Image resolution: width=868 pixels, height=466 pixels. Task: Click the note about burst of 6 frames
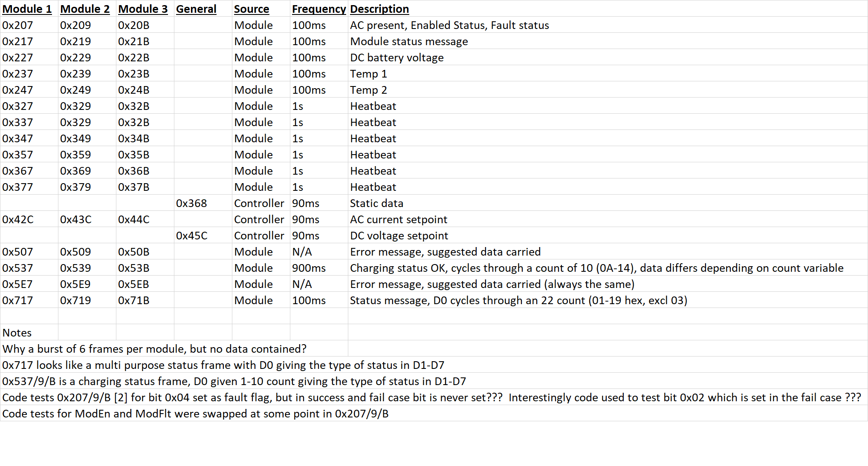point(154,349)
